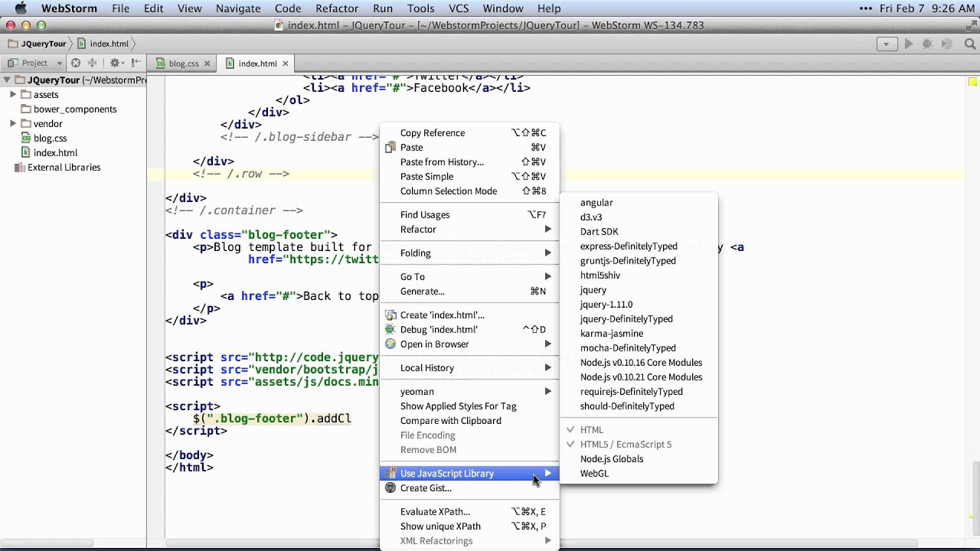Close the blog.css editor tab
This screenshot has width=980, height=551.
pyautogui.click(x=207, y=64)
